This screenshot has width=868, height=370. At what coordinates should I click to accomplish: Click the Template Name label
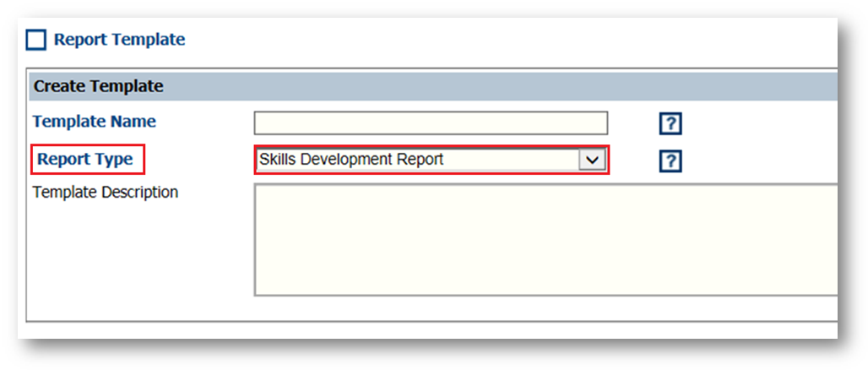point(94,122)
